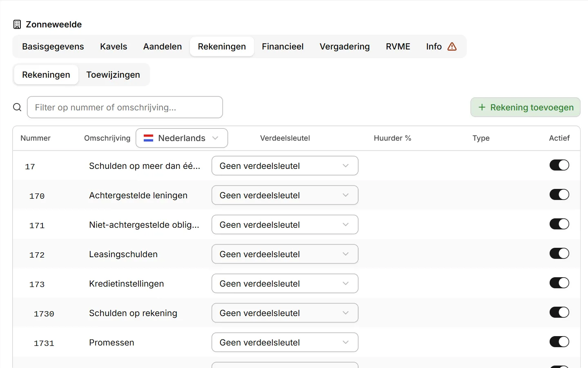This screenshot has width=588, height=368.
Task: Toggle Actief switch for Leasingschulden
Action: 559,254
